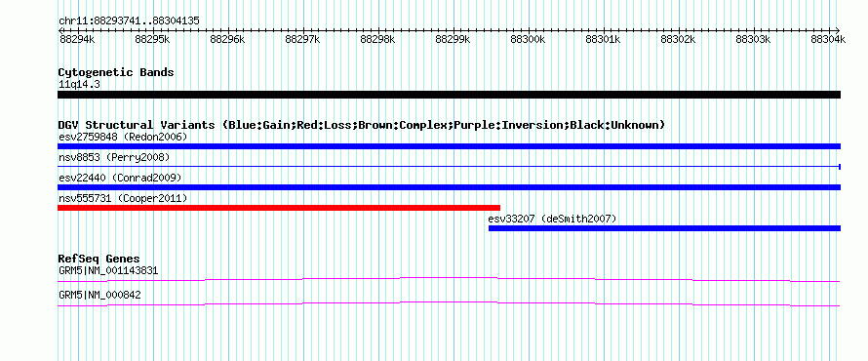Select the esv33207 (deSmith2007) blue bar
Screen dimensions: 868x361
click(x=665, y=228)
